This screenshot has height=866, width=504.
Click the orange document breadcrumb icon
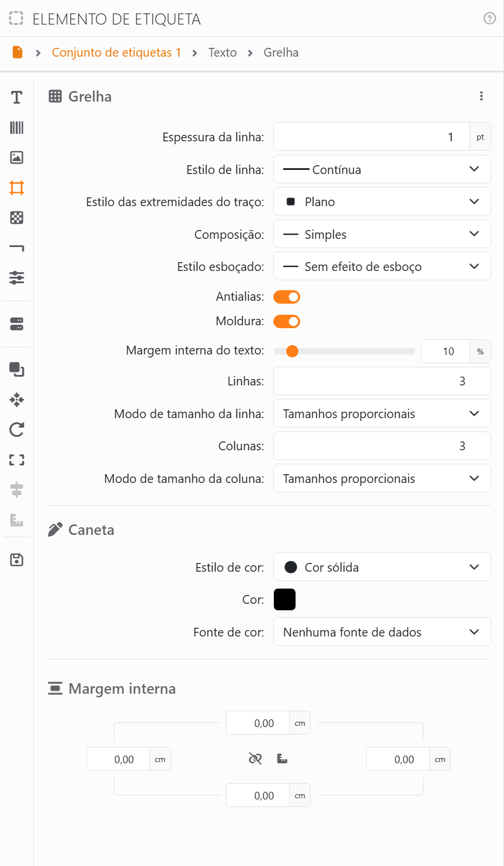[18, 53]
